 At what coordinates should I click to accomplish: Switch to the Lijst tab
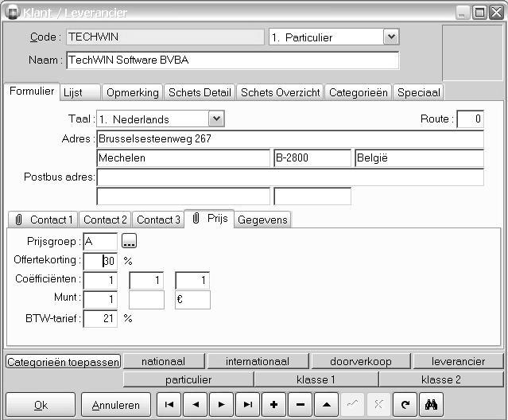pos(79,93)
